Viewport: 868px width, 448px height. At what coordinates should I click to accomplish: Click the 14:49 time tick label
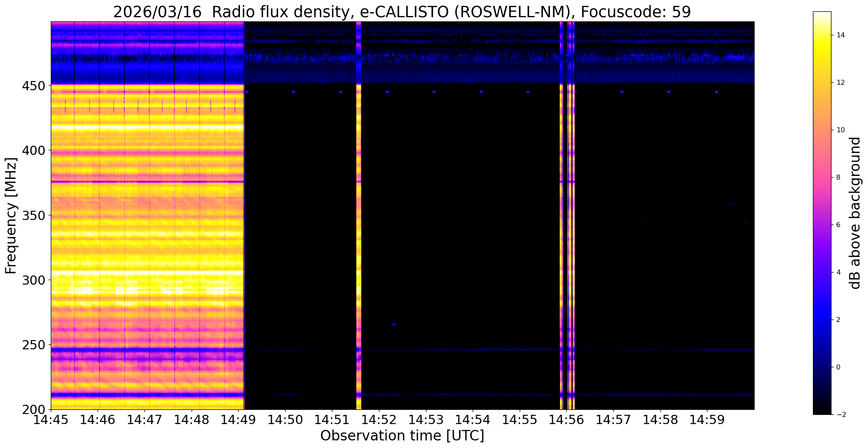click(x=239, y=420)
